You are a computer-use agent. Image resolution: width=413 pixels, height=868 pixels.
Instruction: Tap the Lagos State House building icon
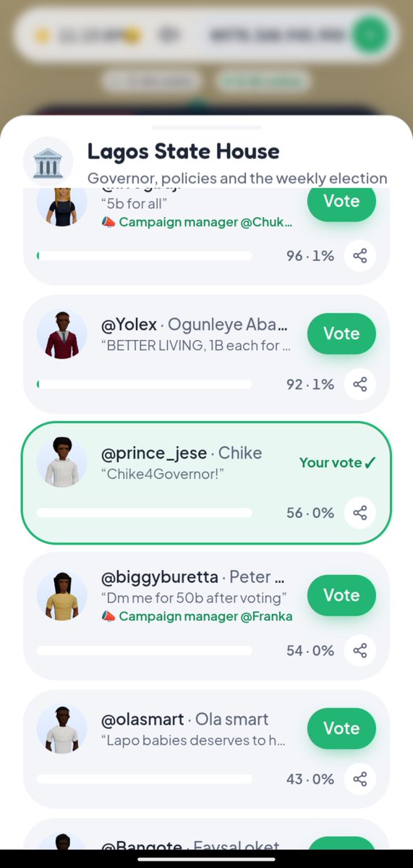[48, 162]
